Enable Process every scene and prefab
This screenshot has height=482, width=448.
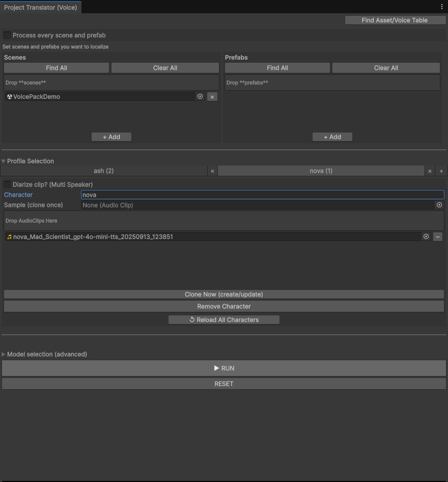[7, 35]
